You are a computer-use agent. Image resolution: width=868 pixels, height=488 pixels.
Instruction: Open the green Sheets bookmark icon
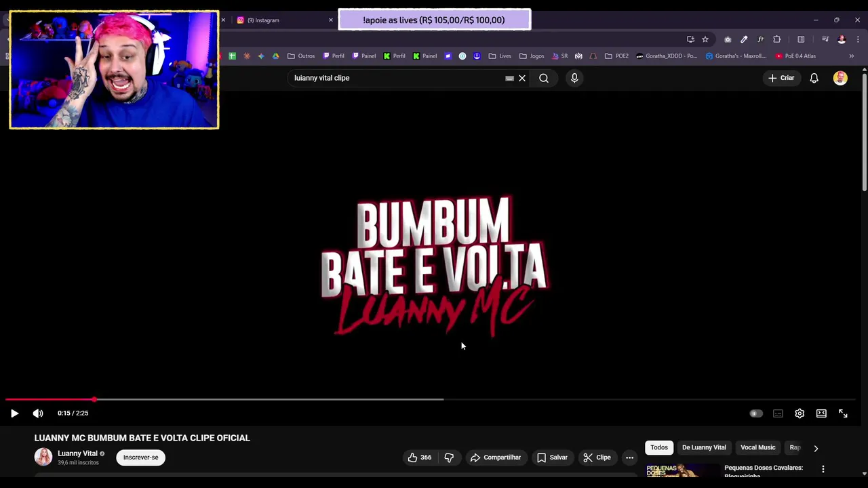coord(232,56)
